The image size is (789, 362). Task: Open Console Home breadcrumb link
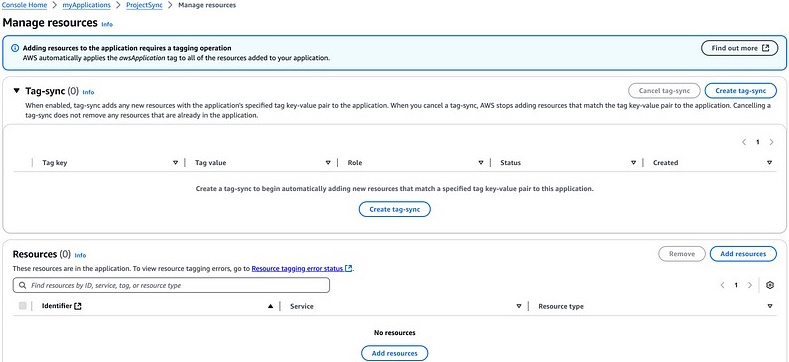(x=25, y=5)
